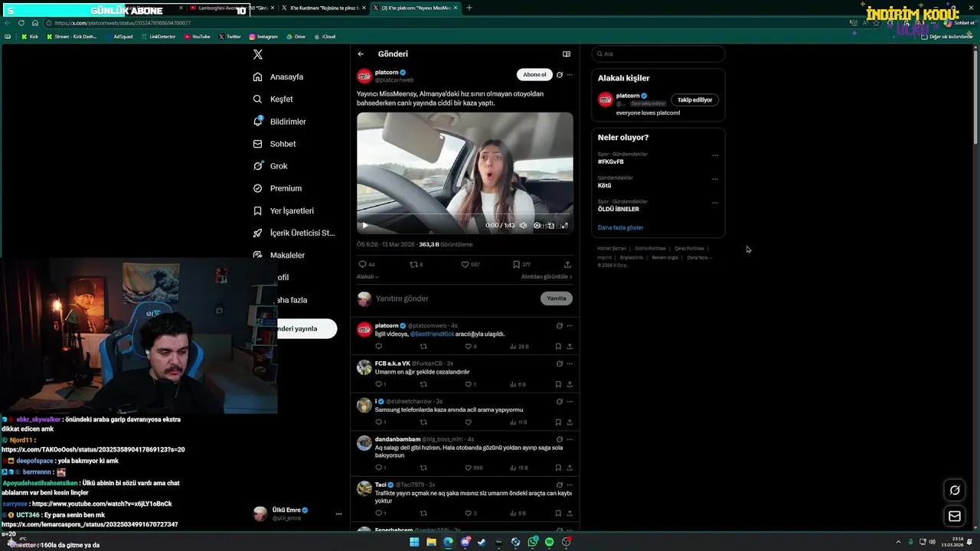Open the Kick bookmark
980x551 pixels.
(30, 37)
